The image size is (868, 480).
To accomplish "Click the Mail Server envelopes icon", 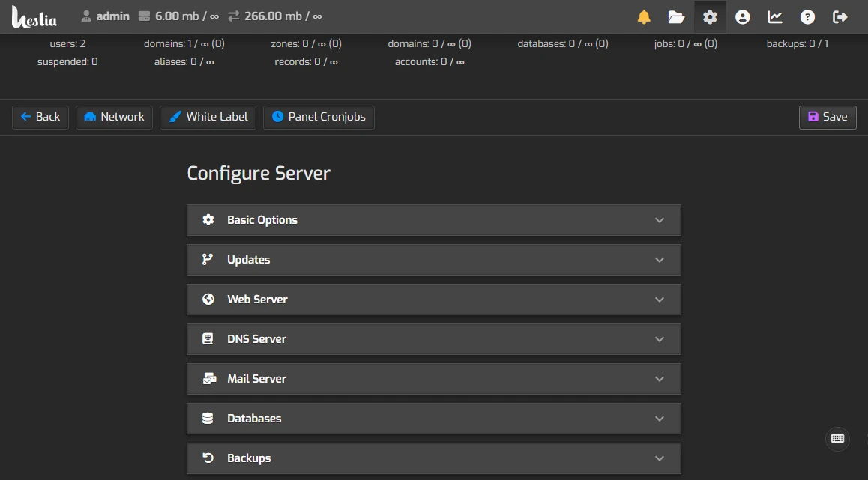I will (x=209, y=379).
